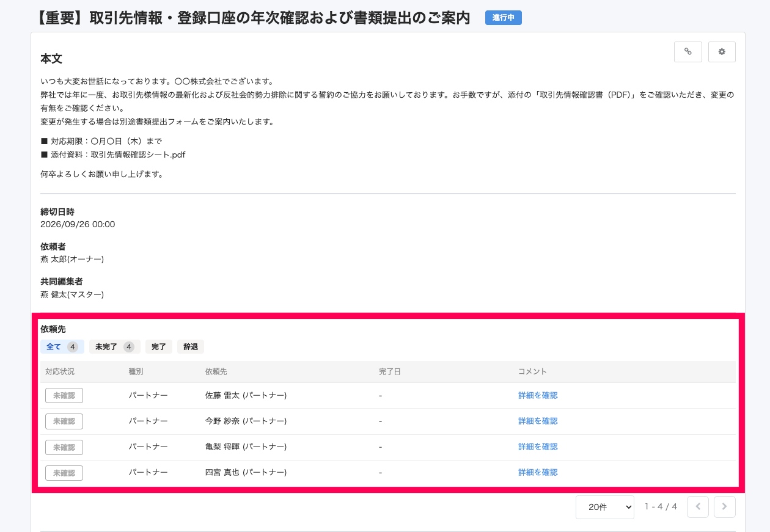Select the 未完了 filter tab

coord(115,347)
